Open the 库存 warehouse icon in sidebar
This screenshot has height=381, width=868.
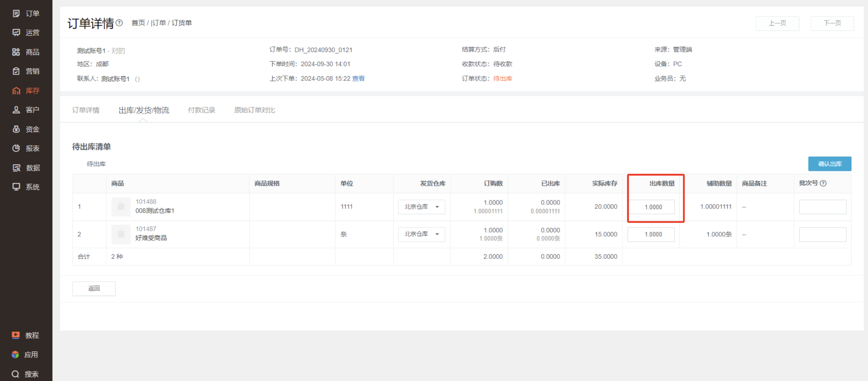click(16, 91)
